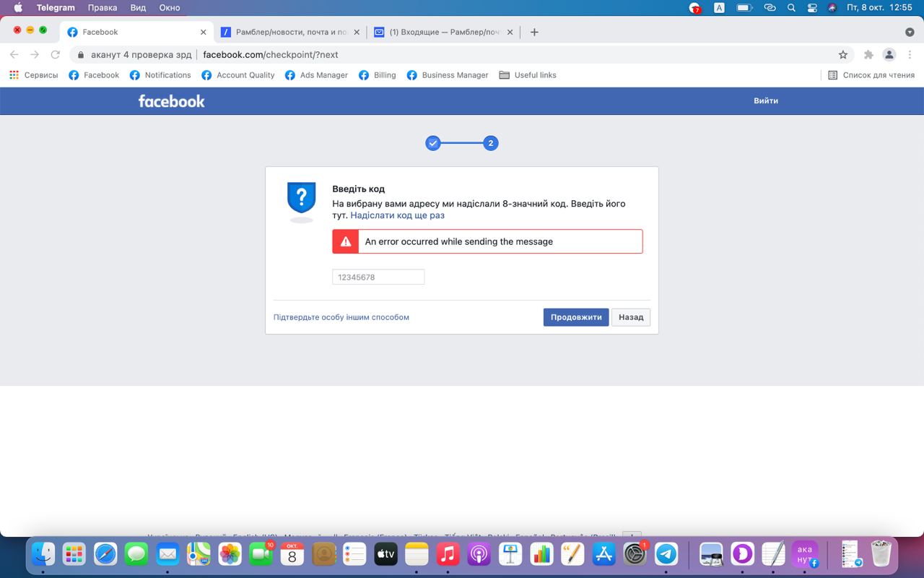The width and height of the screenshot is (924, 578).
Task: Click the bookmark star in the address bar
Action: click(x=842, y=55)
